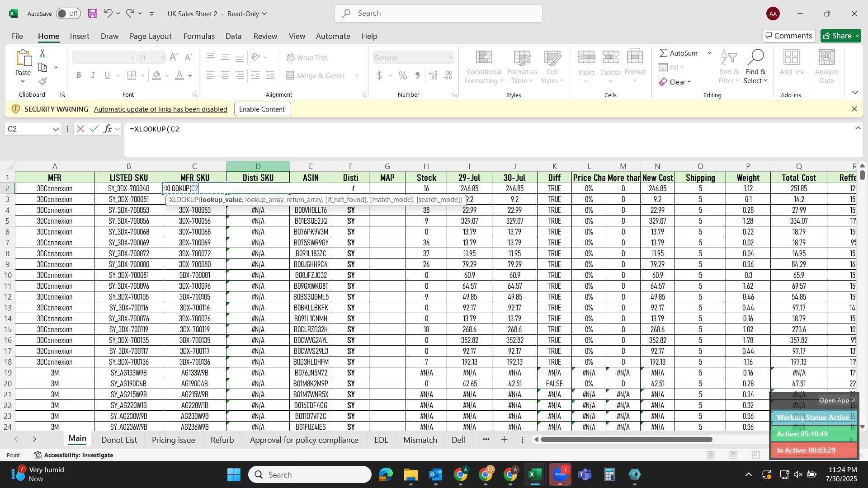Screen dimensions: 868x488
Task: Click Accounting Number Format dollar icon
Action: coord(380,75)
